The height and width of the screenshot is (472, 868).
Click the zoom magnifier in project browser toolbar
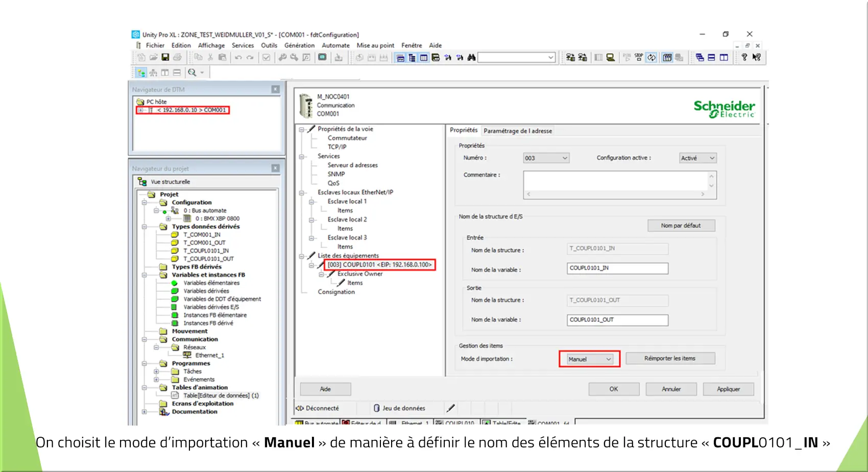click(192, 73)
